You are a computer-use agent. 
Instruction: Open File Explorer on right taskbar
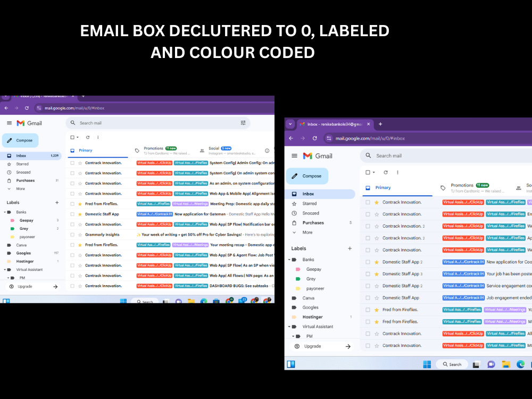[x=506, y=364]
